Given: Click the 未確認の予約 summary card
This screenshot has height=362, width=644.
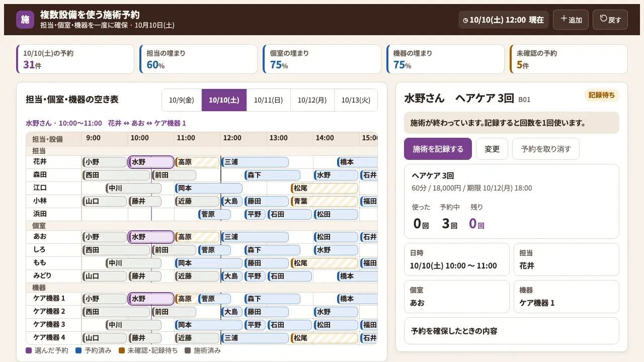Looking at the screenshot, I should (569, 59).
